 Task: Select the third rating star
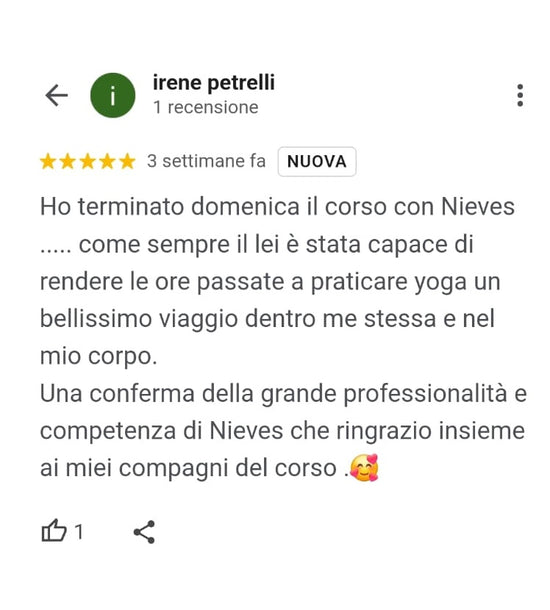point(88,161)
